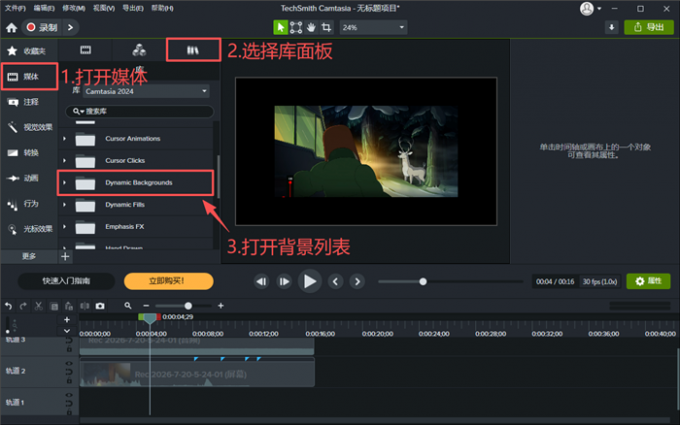680x425 pixels.
Task: Split the clip at the playhead
Action: (85, 306)
